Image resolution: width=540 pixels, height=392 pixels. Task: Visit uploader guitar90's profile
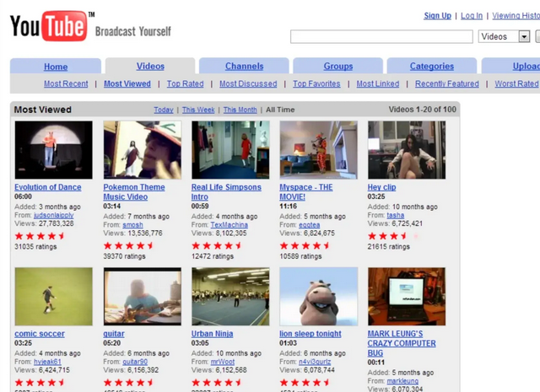[x=135, y=362]
